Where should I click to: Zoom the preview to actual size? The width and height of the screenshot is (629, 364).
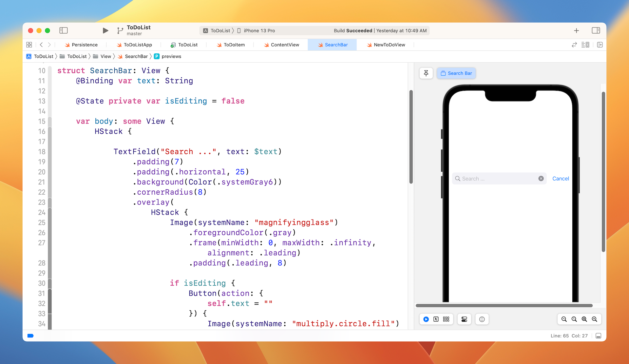[574, 319]
